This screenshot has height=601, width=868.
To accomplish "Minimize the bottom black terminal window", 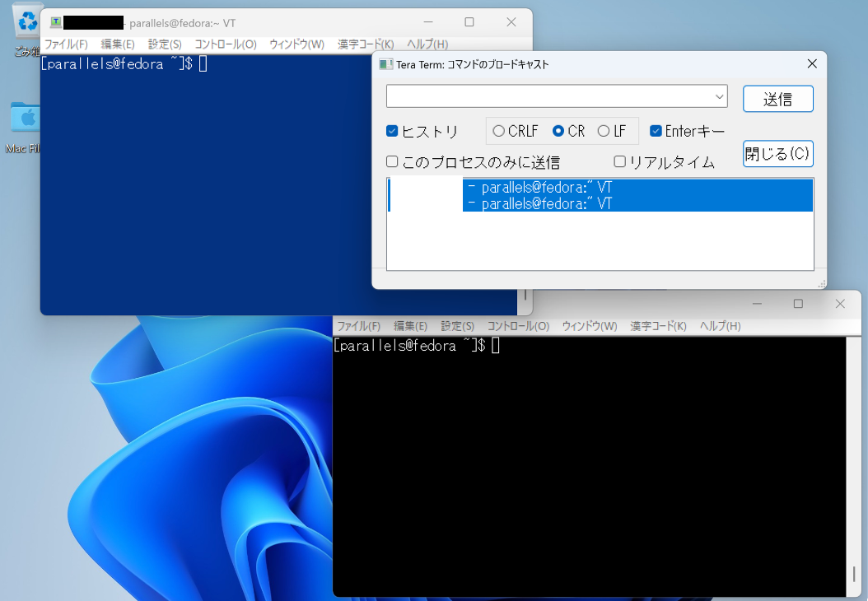I will (758, 304).
